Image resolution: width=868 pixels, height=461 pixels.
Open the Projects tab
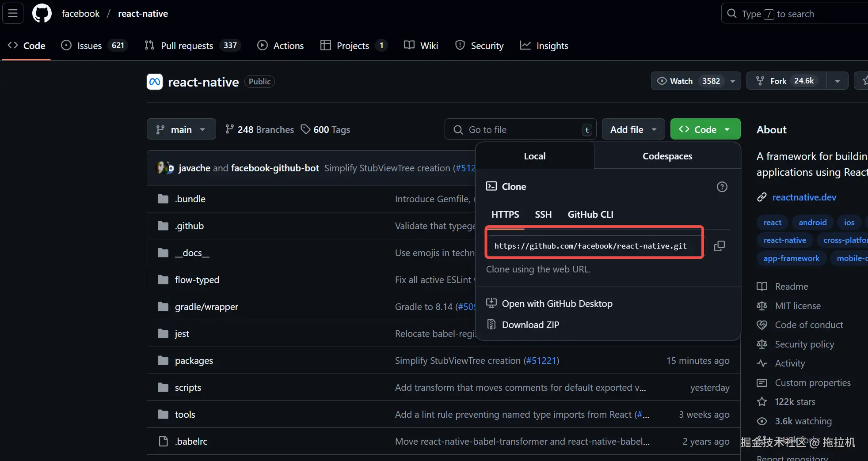354,45
